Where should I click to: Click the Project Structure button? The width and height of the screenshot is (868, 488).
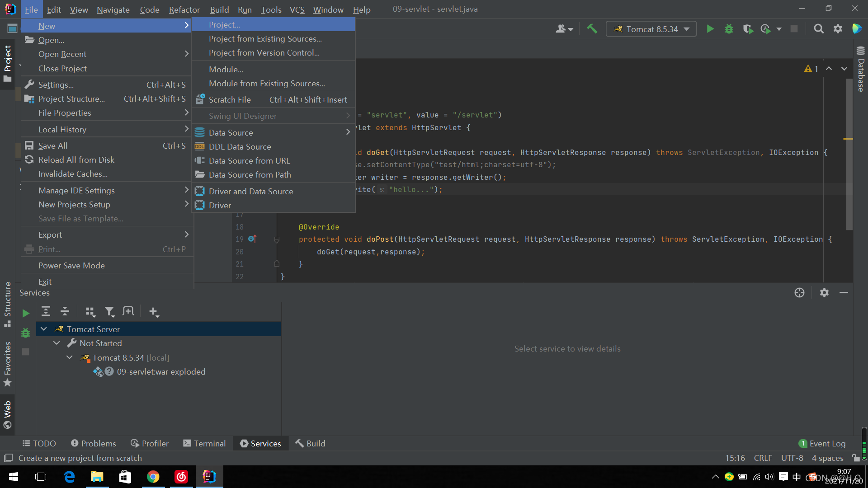point(71,99)
